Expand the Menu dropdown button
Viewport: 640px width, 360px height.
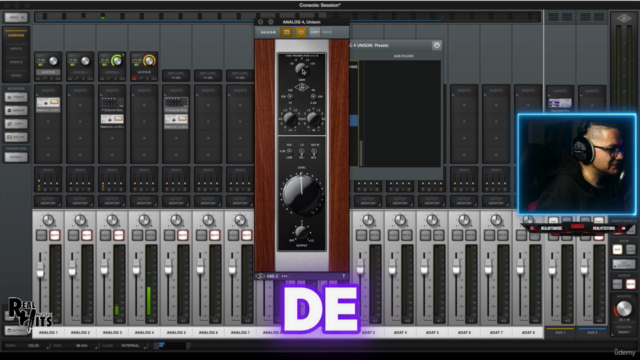point(16,18)
